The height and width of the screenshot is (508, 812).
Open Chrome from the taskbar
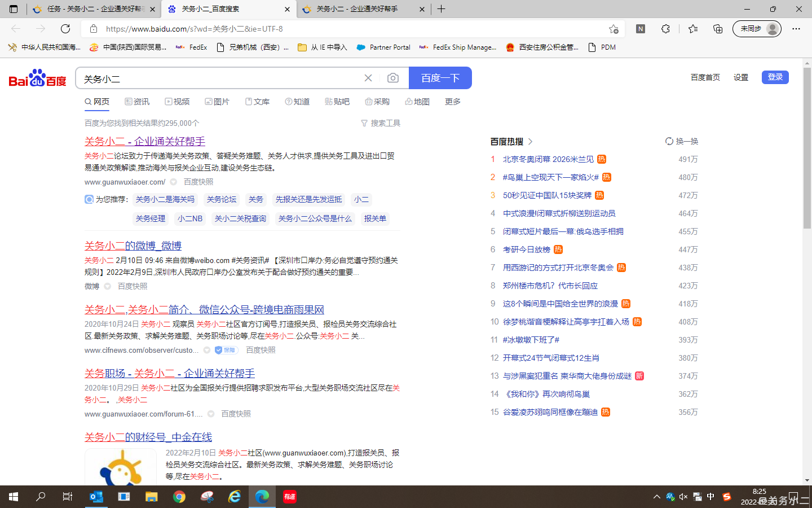pyautogui.click(x=179, y=497)
